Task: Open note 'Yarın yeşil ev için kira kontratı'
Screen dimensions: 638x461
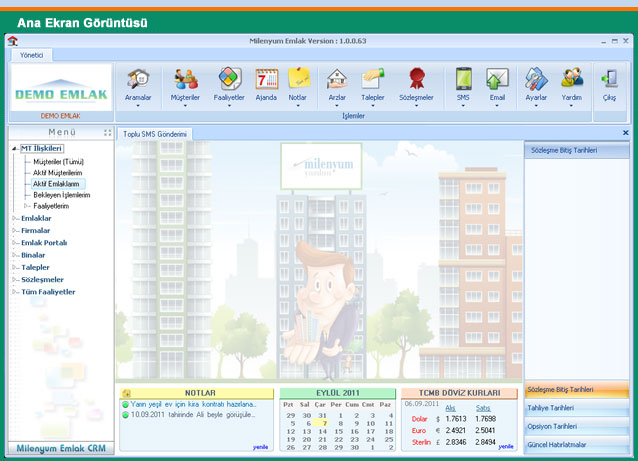Action: pos(194,404)
